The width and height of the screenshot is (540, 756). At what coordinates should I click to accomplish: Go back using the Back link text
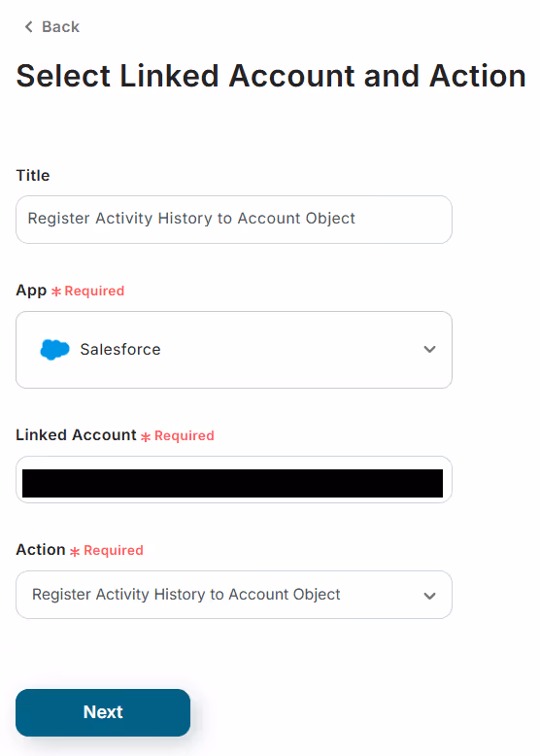(x=60, y=26)
